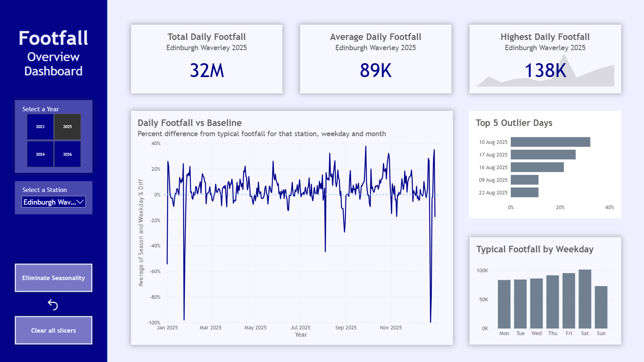
Task: Click the undo arrow icon
Action: (x=53, y=305)
